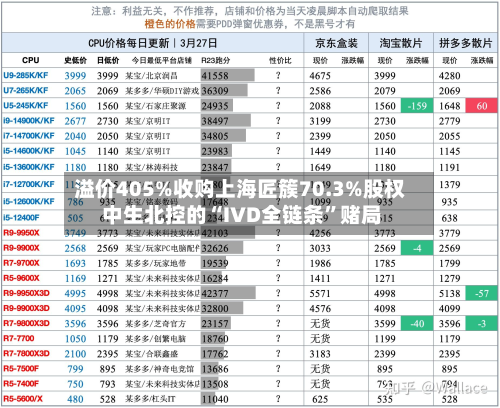Viewport: 500px width, 408px height.
Task: Select the 淘宝散片 column group header
Action: [x=401, y=43]
